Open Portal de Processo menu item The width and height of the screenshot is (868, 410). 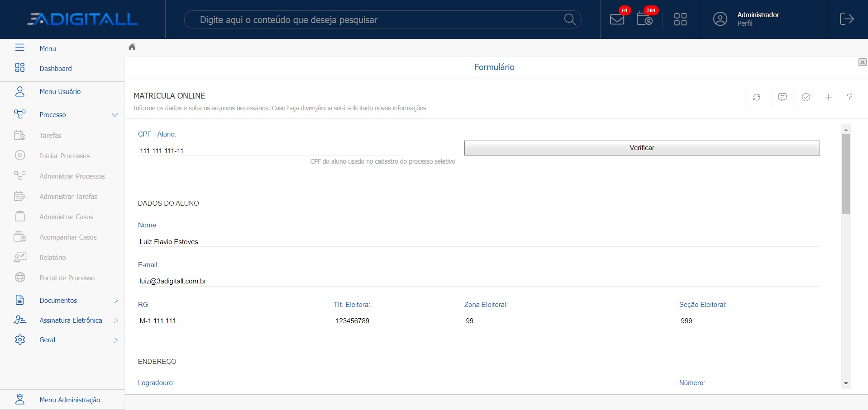[67, 278]
